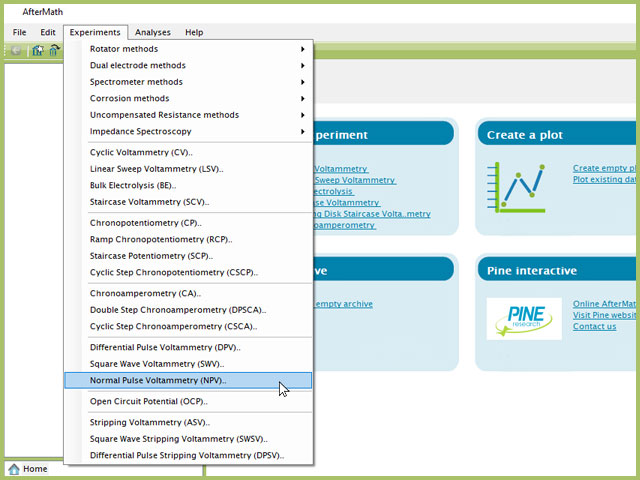Image resolution: width=640 pixels, height=480 pixels.
Task: Click the home toolbar icon
Action: point(37,50)
